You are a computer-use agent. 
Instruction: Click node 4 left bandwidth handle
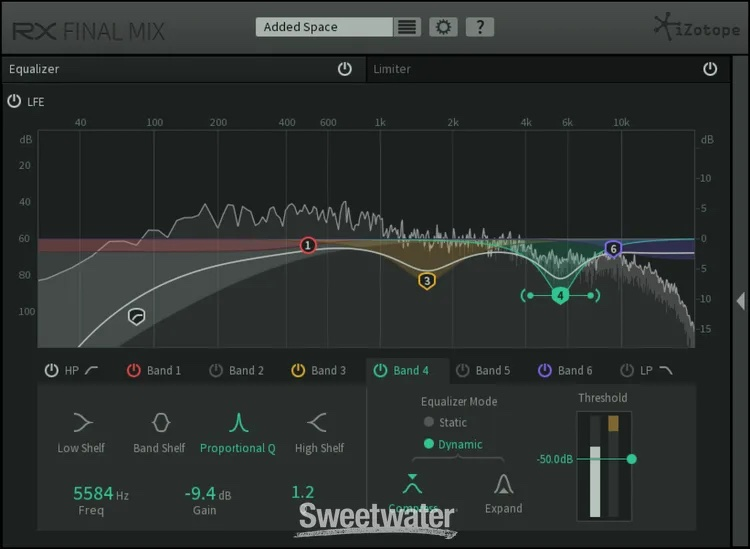click(x=529, y=296)
